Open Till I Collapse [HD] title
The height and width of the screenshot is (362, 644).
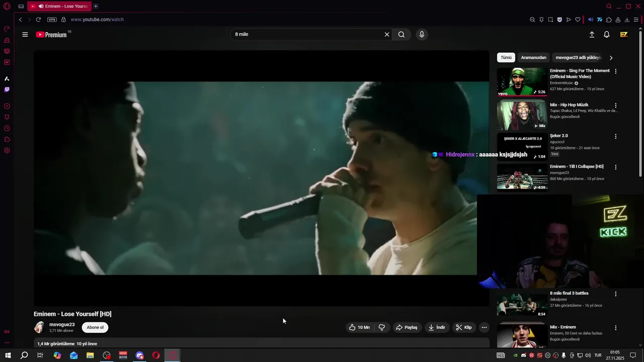[577, 166]
